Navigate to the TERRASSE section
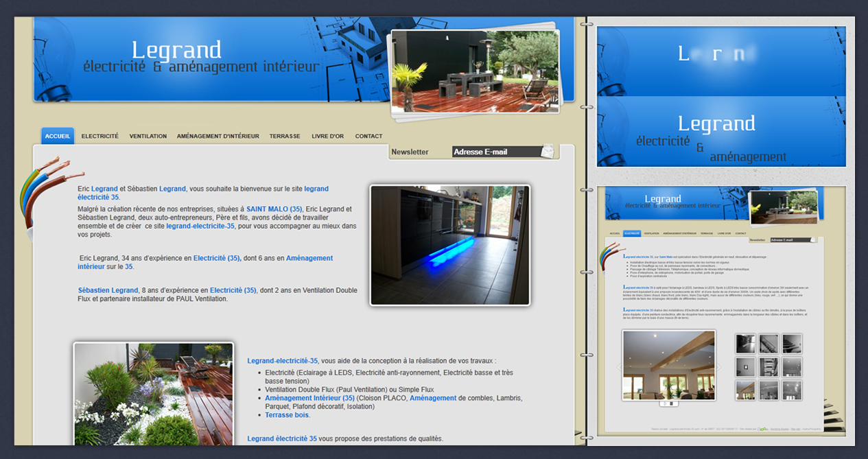This screenshot has width=868, height=459. point(285,136)
